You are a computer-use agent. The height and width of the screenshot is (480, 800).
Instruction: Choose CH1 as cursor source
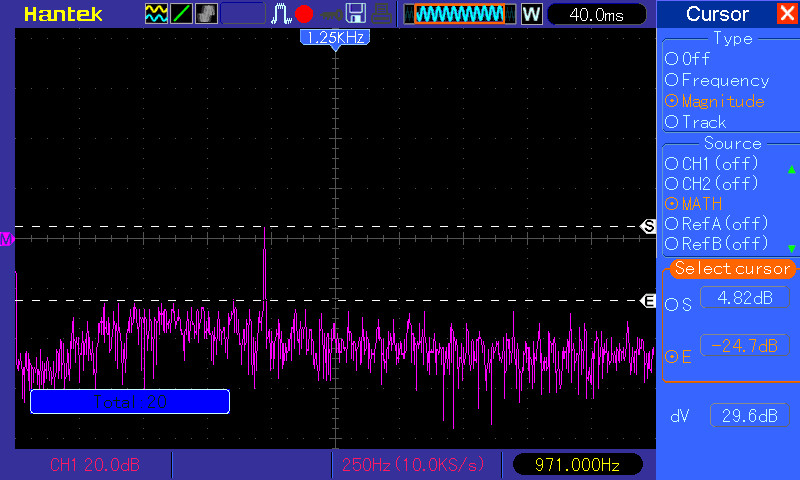(x=671, y=163)
